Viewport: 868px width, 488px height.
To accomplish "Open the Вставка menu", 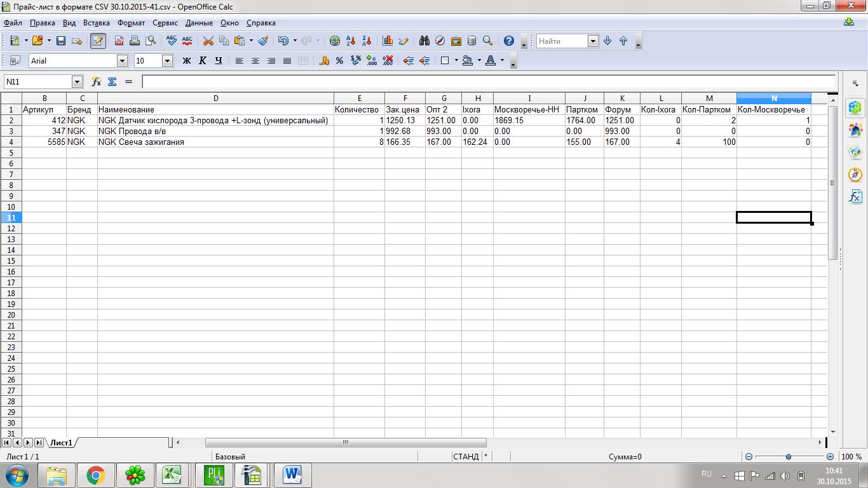I will pyautogui.click(x=97, y=23).
